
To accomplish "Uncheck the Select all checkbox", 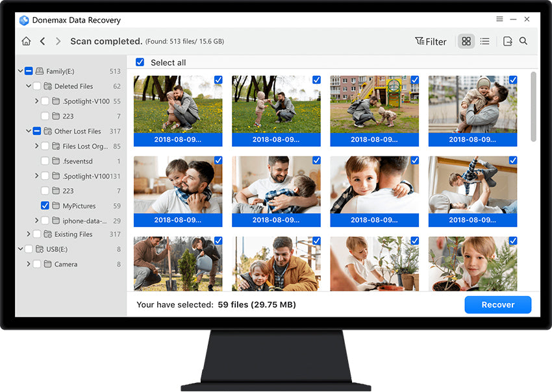I will (x=140, y=62).
